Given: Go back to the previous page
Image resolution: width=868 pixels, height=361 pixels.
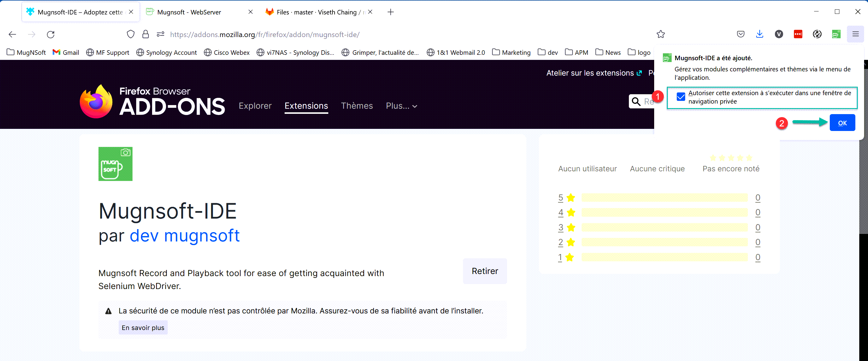Looking at the screenshot, I should [x=12, y=34].
